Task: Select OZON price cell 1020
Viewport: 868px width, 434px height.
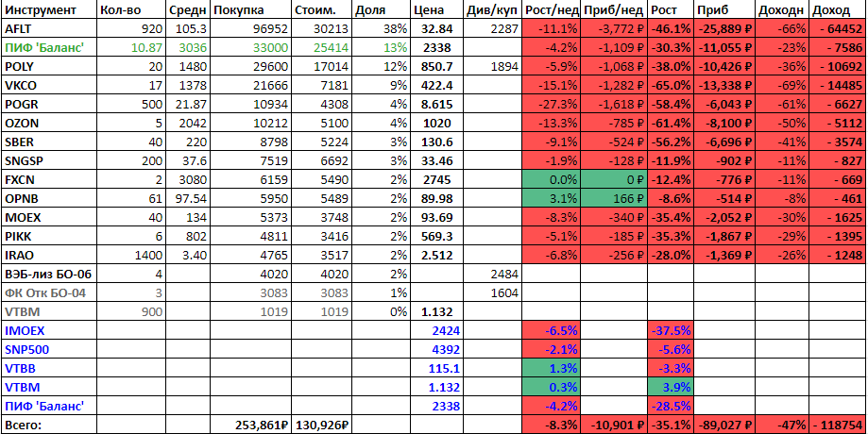Action: click(x=436, y=124)
